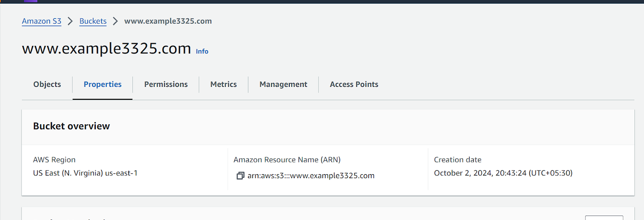Click the partially visible button in next panel
Viewport: 644px width, 220px height.
604,218
